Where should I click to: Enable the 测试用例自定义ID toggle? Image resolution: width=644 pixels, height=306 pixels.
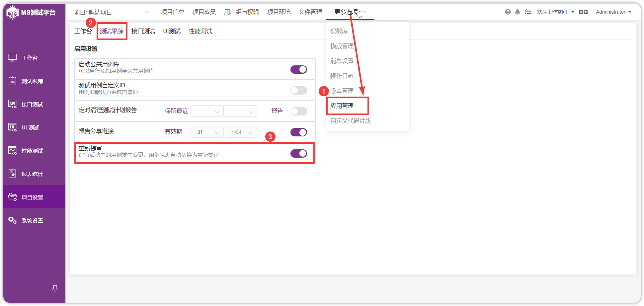(x=299, y=90)
